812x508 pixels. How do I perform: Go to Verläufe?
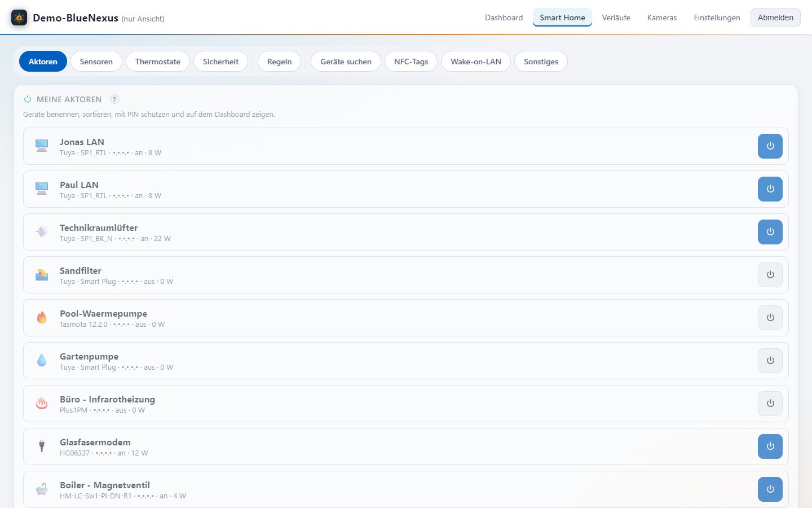point(616,17)
